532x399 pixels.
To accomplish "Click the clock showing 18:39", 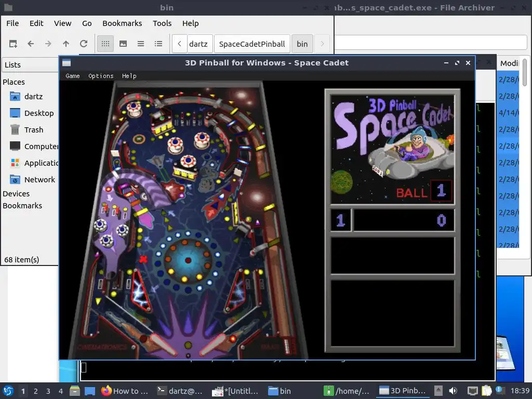I will pyautogui.click(x=520, y=391).
